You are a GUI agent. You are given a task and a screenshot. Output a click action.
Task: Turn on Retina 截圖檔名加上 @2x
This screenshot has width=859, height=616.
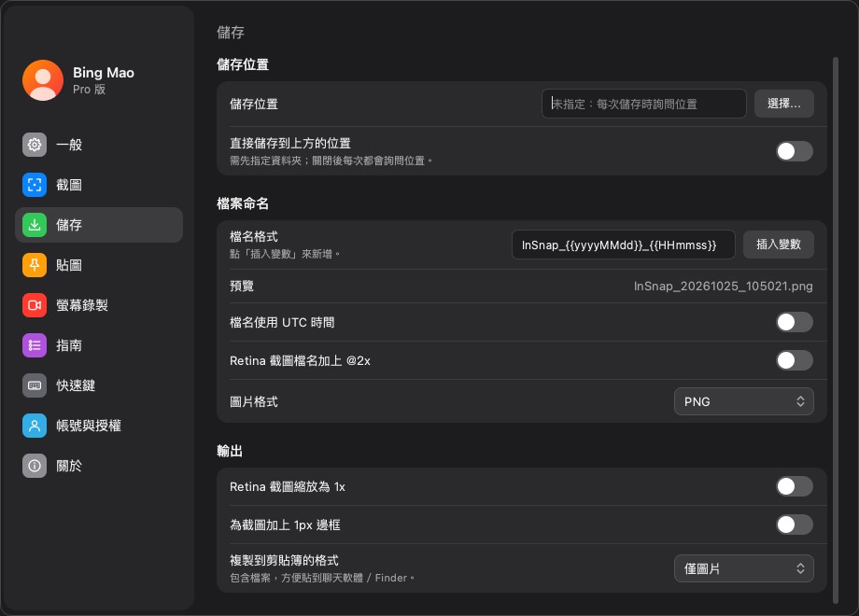coord(795,360)
